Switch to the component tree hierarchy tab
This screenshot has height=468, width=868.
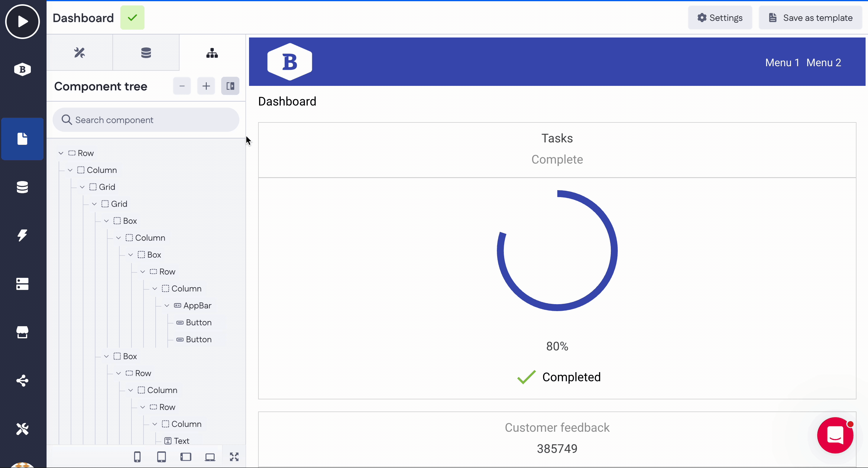[212, 53]
